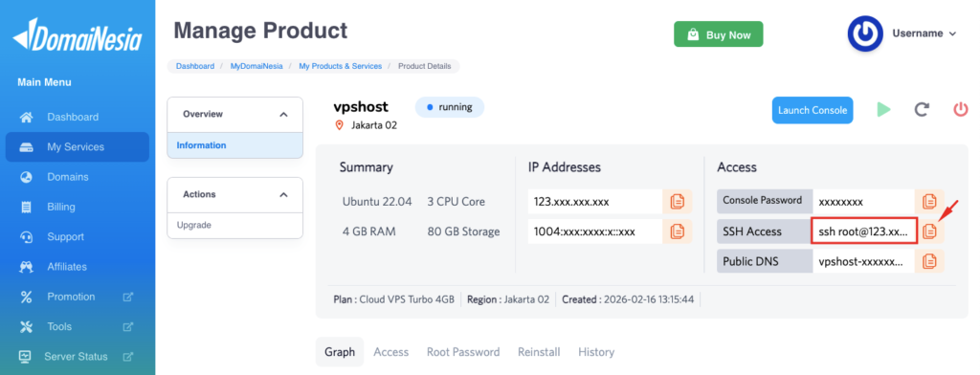The width and height of the screenshot is (980, 375).
Task: Click the Public DNS vpshost field
Action: pyautogui.click(x=864, y=260)
